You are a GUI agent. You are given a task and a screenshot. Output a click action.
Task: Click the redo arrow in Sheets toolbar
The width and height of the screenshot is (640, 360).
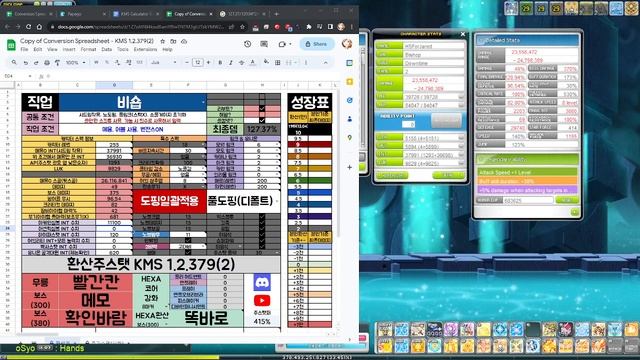pos(36,62)
